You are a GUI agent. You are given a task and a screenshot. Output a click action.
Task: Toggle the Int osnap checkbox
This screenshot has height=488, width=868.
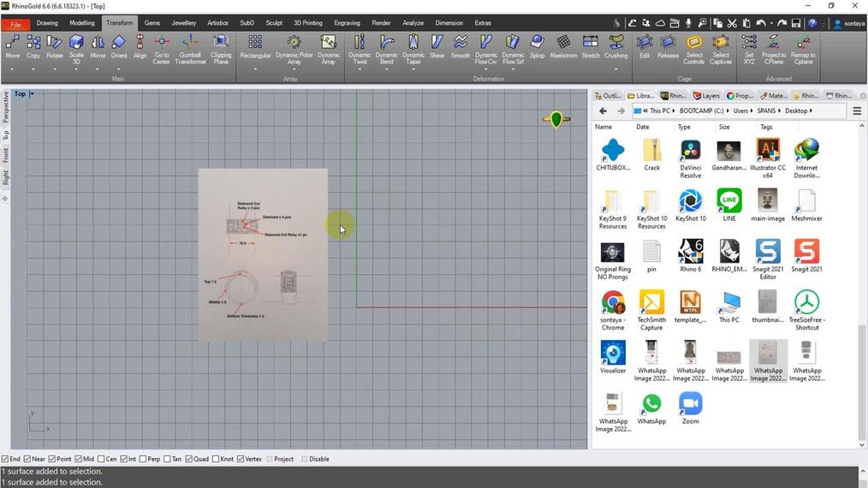click(123, 459)
